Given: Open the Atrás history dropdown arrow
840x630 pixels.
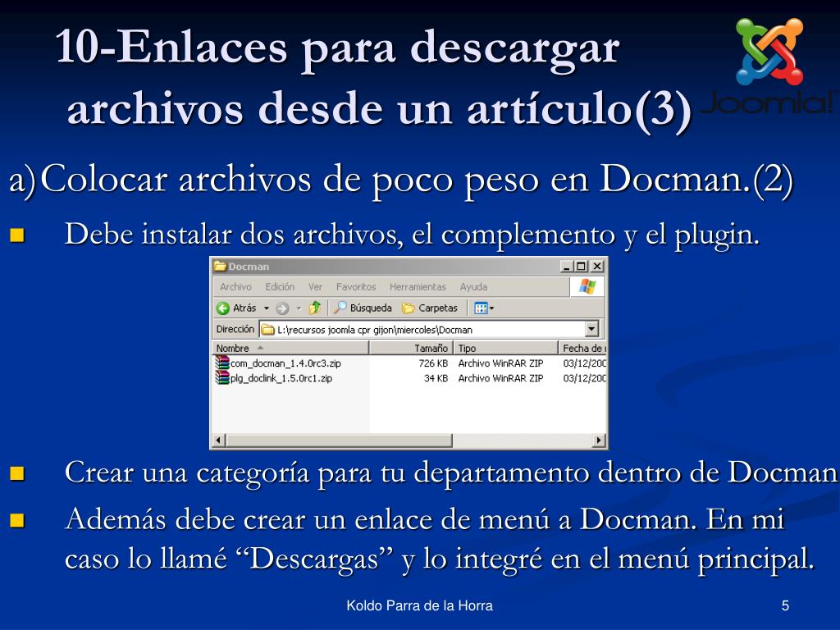Looking at the screenshot, I should point(267,308).
